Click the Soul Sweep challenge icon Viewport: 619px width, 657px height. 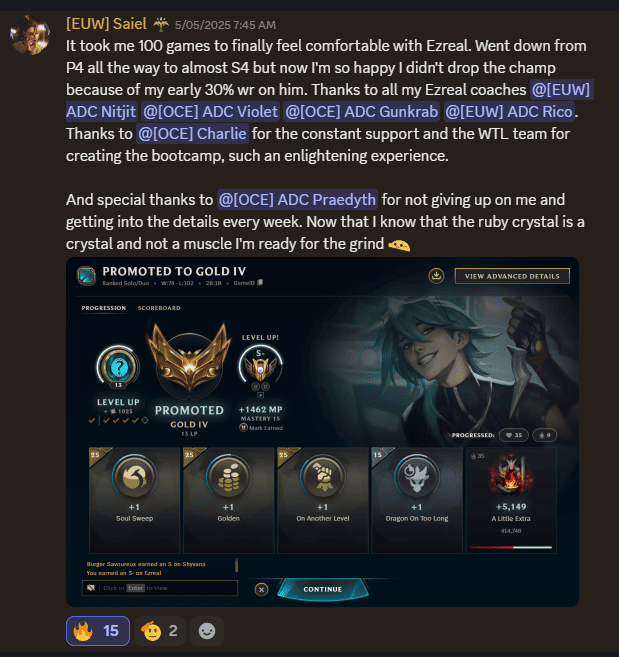pos(134,477)
